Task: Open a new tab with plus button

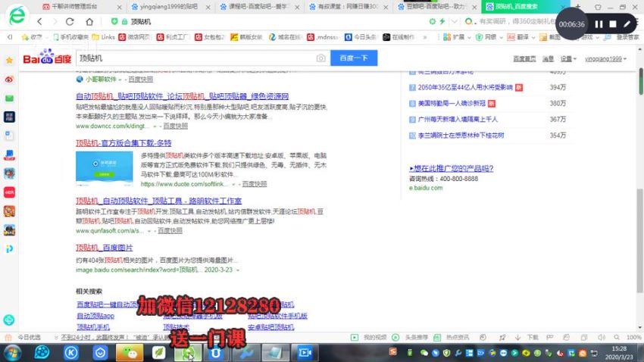Action: point(578,7)
